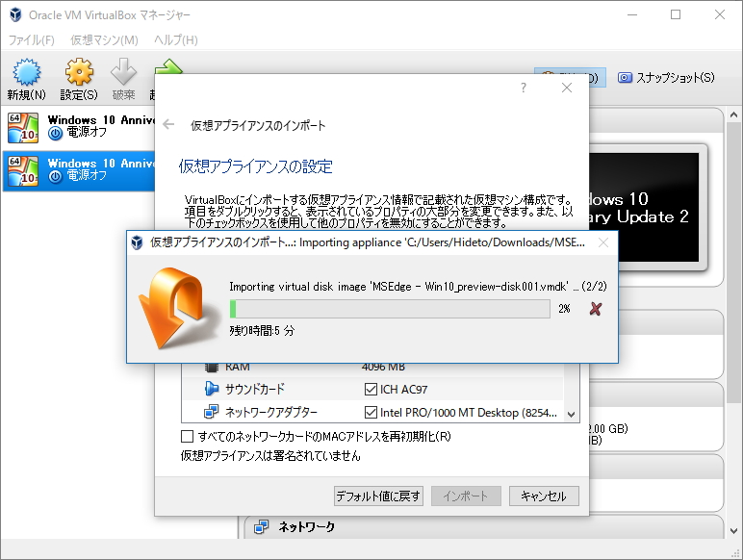Screen dimensions: 743x560
Task: Click the sound card speaker icon
Action: (x=212, y=389)
